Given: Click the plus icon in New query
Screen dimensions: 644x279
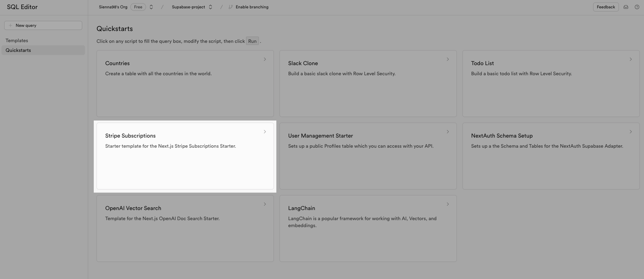Looking at the screenshot, I should [x=10, y=25].
